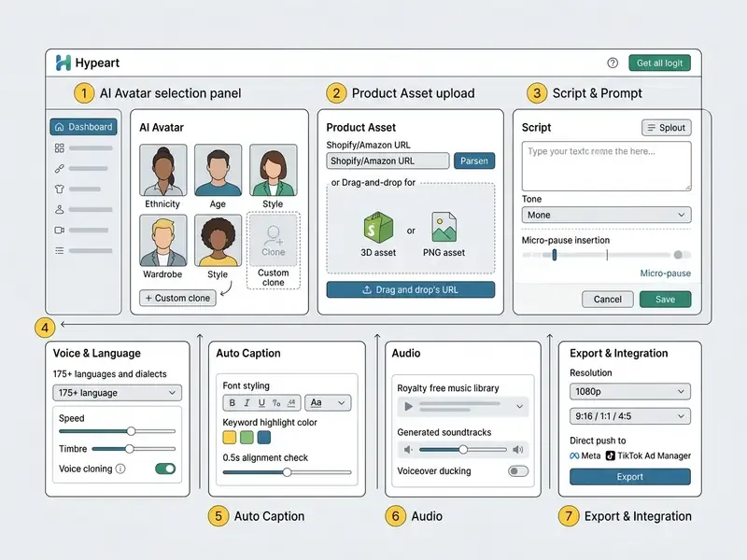Screen dimensions: 747x560
Task: Expand the royalty free music library chevron
Action: coord(520,406)
